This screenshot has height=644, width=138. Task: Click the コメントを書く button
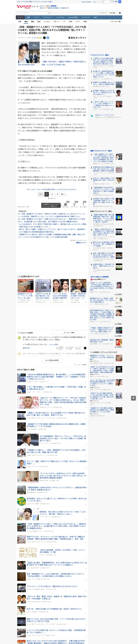pyautogui.click(x=69, y=333)
